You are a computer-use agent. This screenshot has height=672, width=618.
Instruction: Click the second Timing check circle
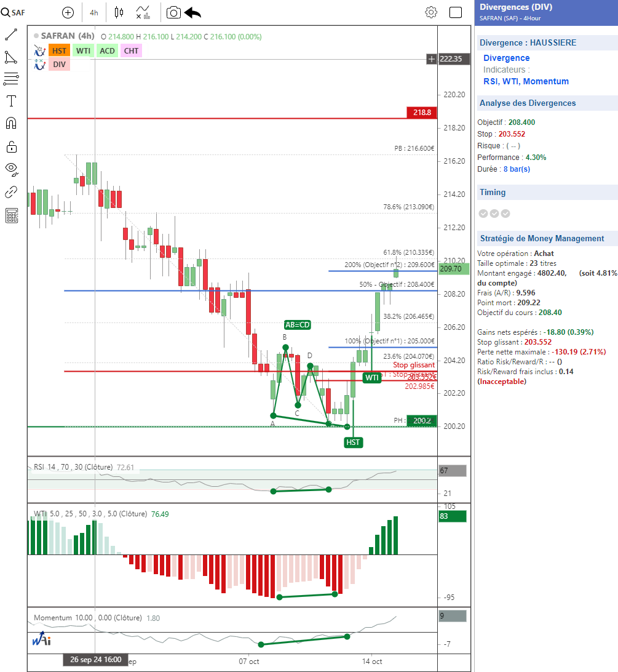point(494,214)
